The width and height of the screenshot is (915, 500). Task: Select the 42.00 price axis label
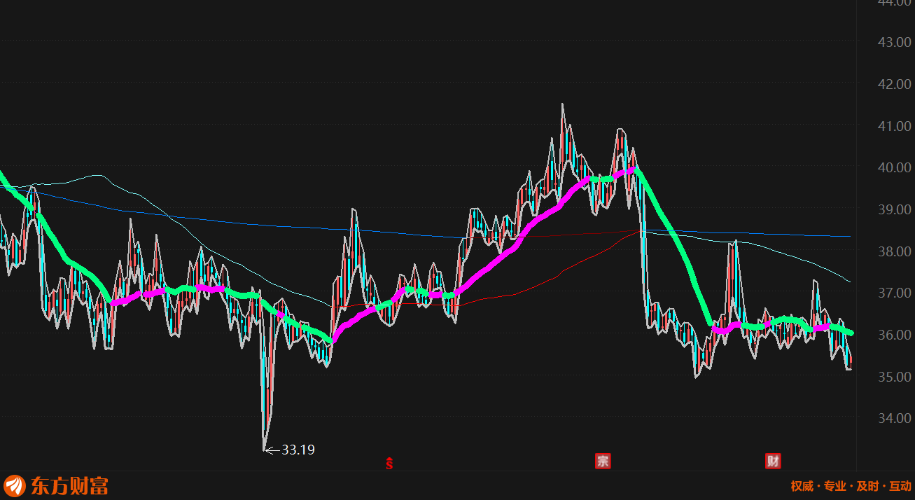(895, 84)
